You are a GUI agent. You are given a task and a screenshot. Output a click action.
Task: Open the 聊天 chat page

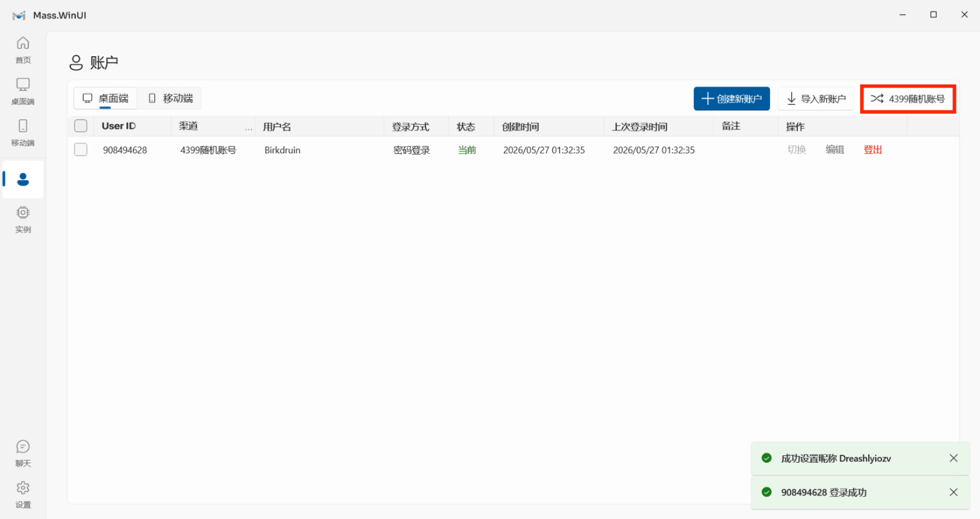pyautogui.click(x=23, y=453)
